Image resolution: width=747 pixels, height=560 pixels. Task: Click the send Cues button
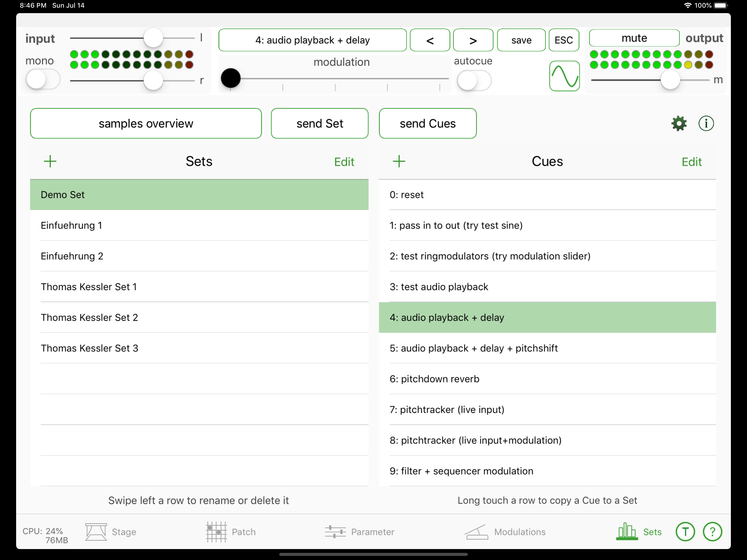(x=428, y=124)
